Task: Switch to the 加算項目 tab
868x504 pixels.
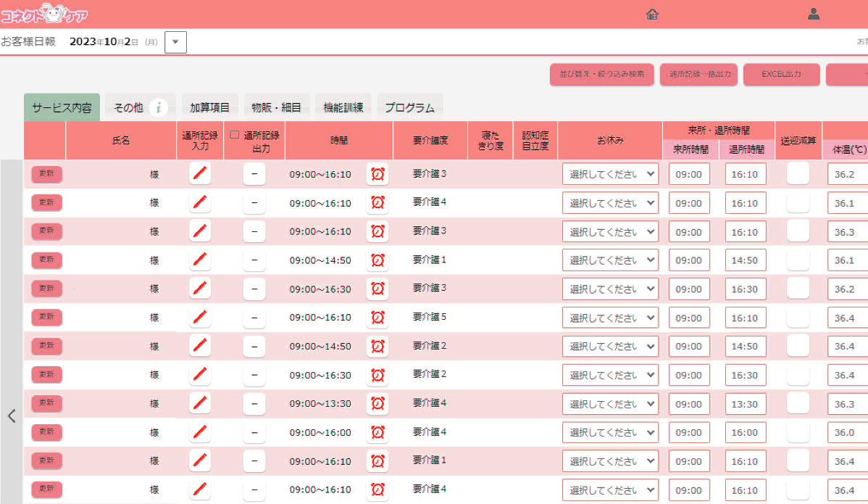Action: pos(209,108)
